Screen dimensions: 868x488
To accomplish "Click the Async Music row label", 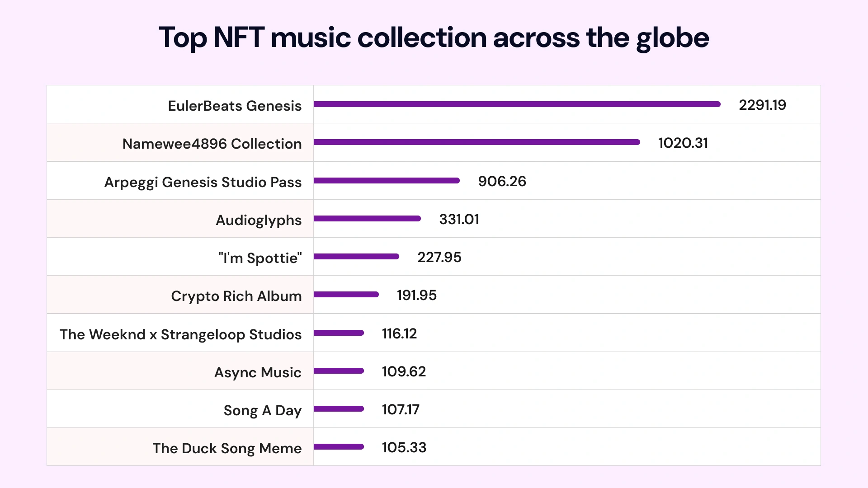I will pyautogui.click(x=258, y=372).
